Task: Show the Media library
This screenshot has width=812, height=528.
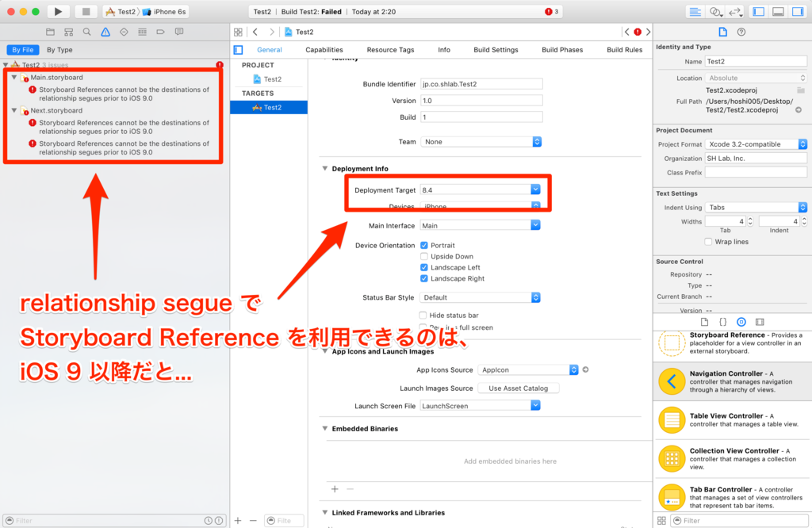Action: click(760, 322)
